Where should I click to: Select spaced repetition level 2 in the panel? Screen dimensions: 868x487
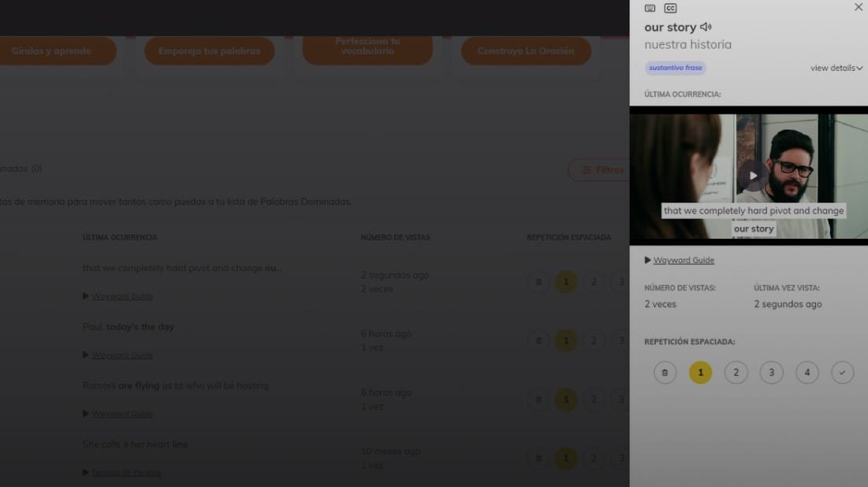tap(736, 373)
